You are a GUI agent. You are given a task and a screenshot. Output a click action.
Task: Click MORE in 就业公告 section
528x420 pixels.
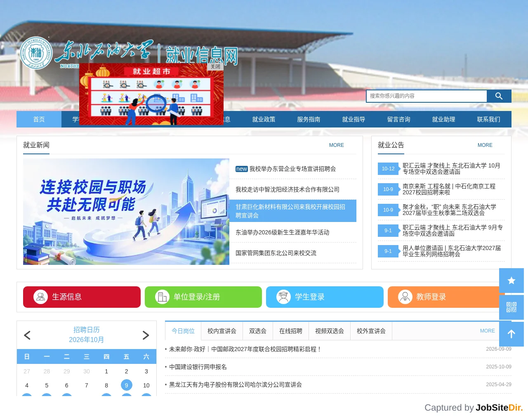click(485, 145)
